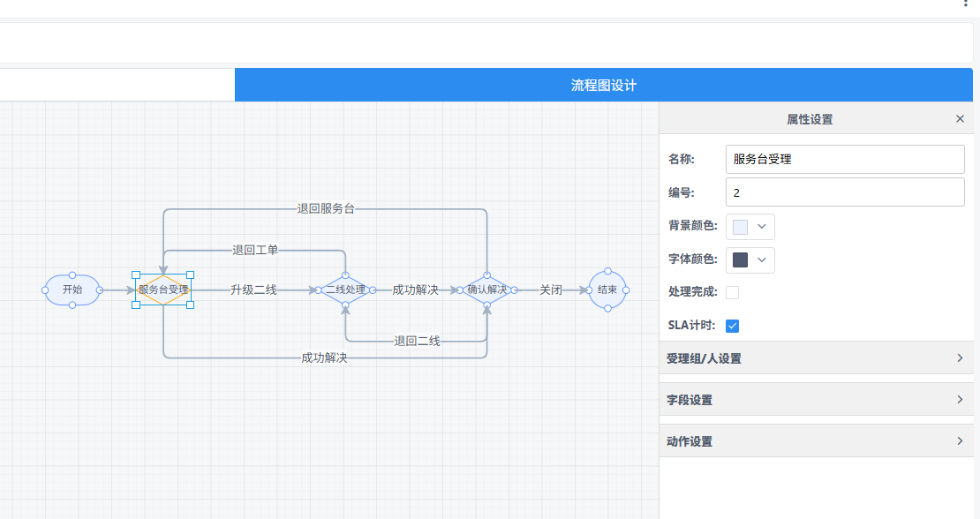This screenshot has width=980, height=519.
Task: Open the 背景颜色 dropdown arrow
Action: [762, 226]
